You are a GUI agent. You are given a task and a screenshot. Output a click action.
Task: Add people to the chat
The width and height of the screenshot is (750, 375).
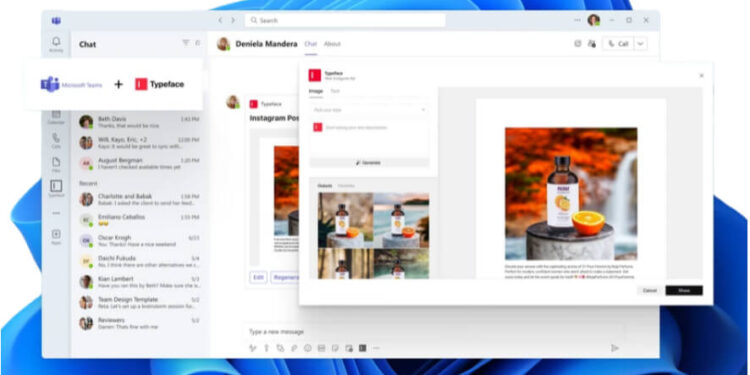592,44
